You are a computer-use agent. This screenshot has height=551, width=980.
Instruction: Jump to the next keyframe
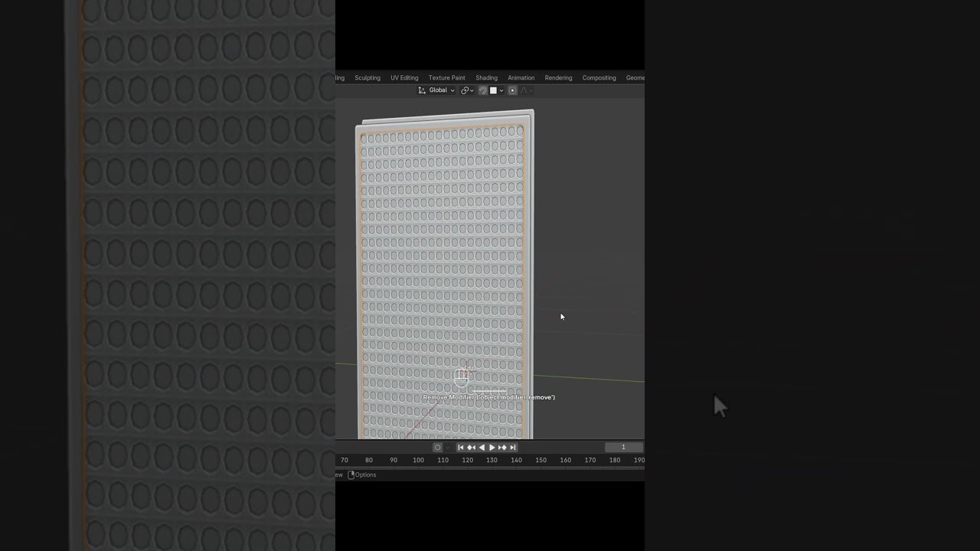pyautogui.click(x=502, y=448)
